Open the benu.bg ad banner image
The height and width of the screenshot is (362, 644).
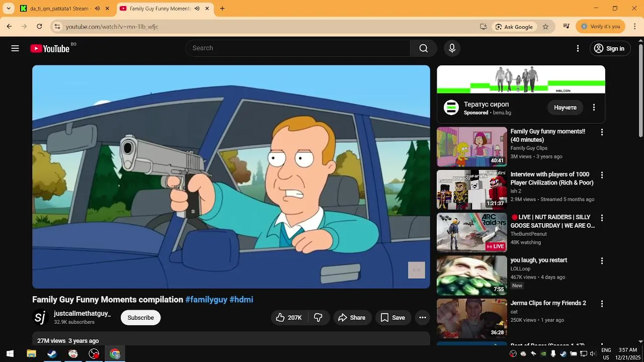pos(521,79)
